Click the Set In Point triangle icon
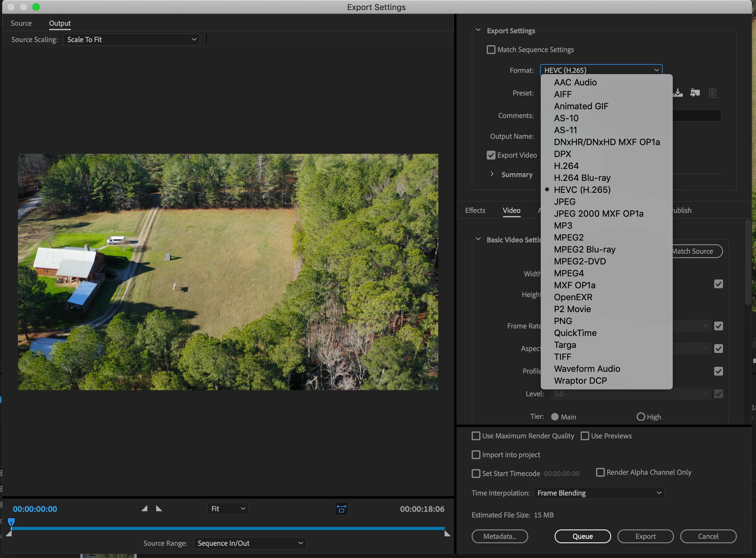 tap(145, 509)
